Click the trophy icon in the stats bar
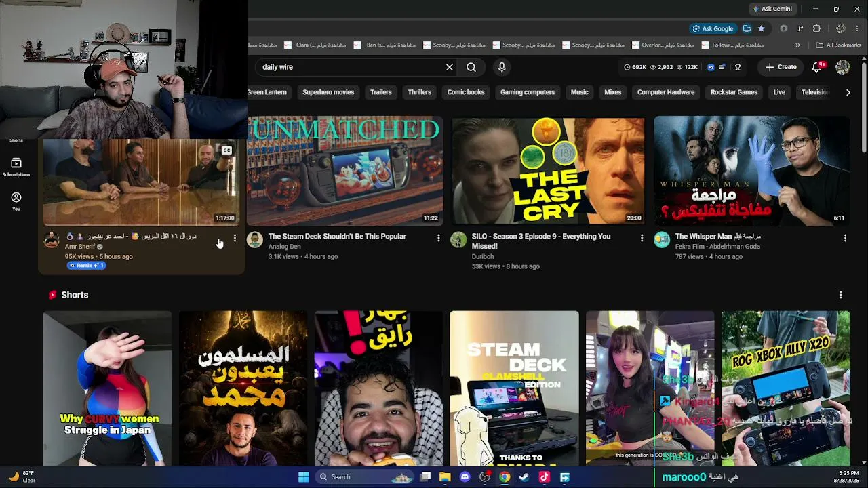Screen dimensions: 868x488 [x=738, y=67]
